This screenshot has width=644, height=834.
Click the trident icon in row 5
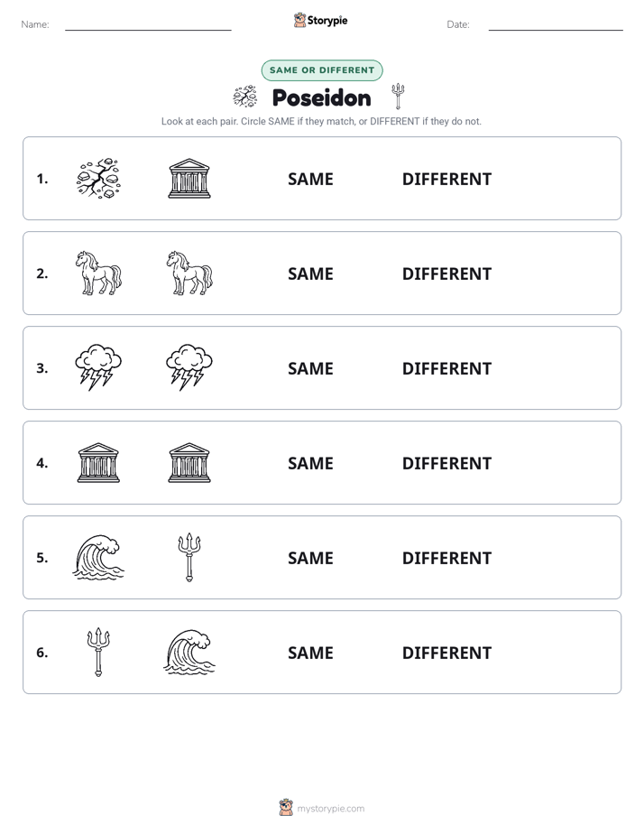(x=189, y=557)
